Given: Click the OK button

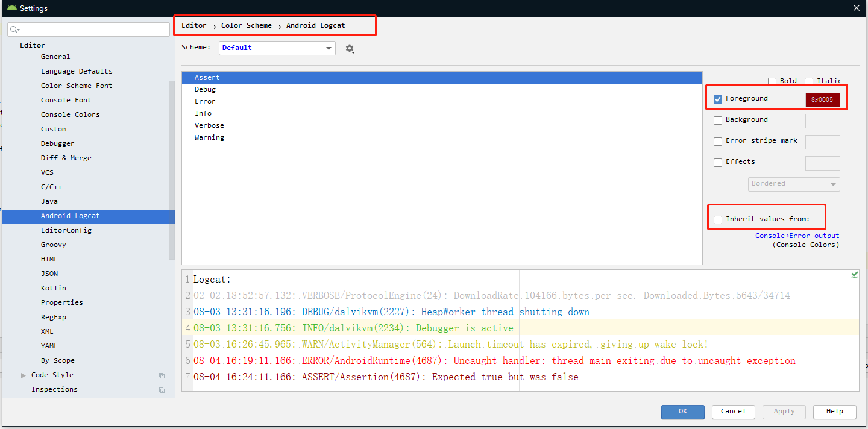Looking at the screenshot, I should pyautogui.click(x=682, y=412).
